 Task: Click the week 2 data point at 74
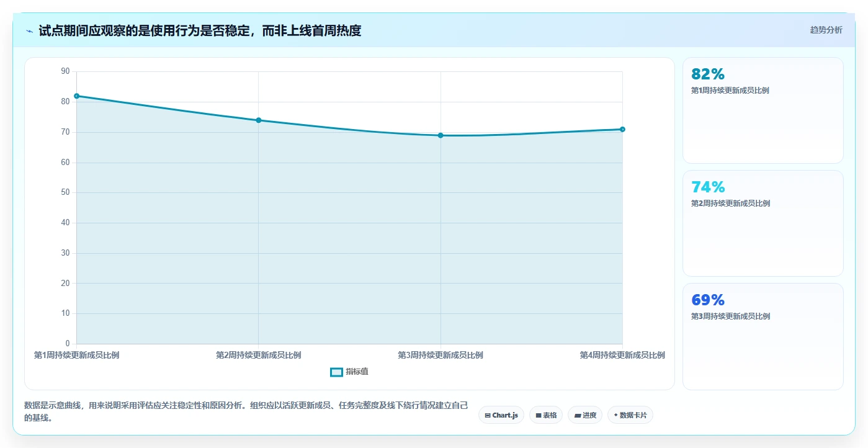click(258, 120)
